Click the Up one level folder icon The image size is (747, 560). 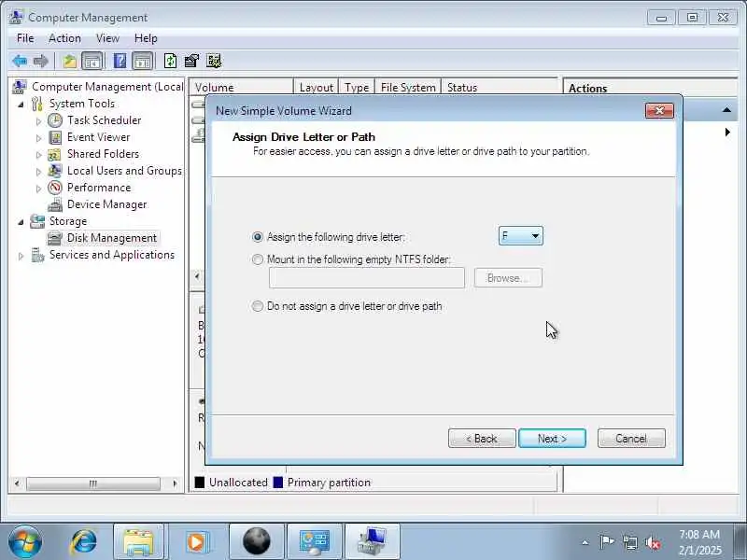click(x=69, y=61)
